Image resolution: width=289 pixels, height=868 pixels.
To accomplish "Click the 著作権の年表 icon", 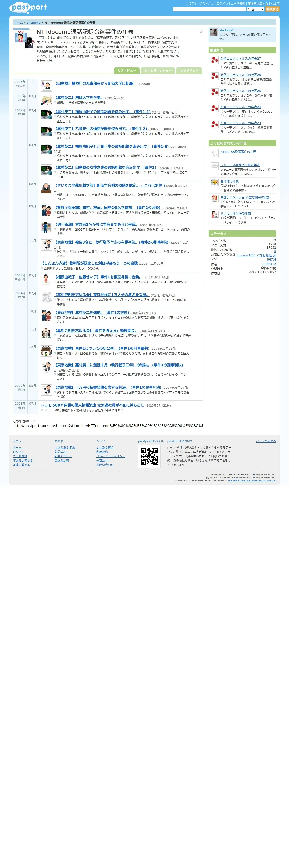I will click(215, 182).
